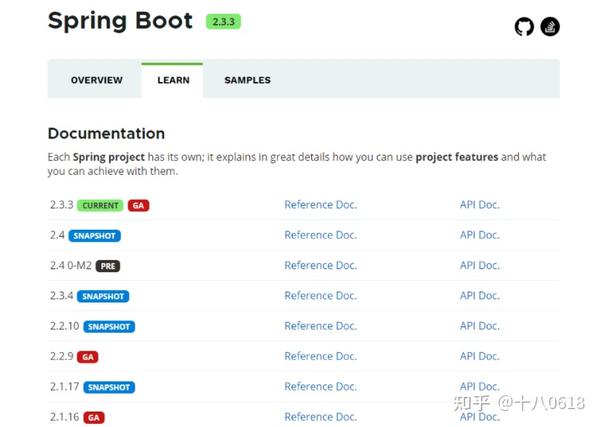Screen dimensions: 600x427
Task: Select the Learn tab
Action: (x=173, y=80)
